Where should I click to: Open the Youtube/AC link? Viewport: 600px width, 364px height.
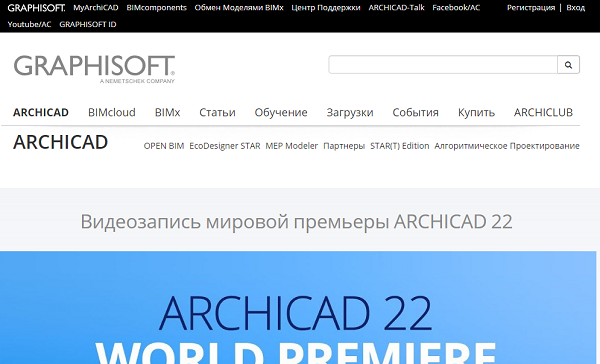29,24
